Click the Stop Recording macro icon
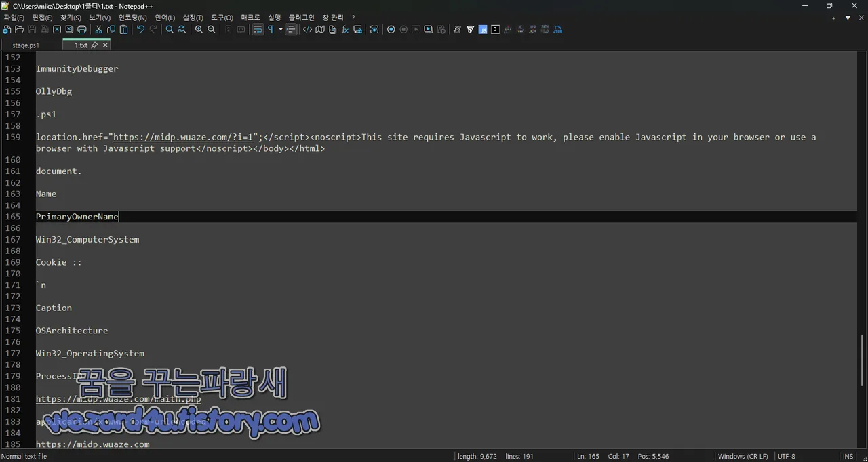Image resolution: width=868 pixels, height=462 pixels. [403, 30]
